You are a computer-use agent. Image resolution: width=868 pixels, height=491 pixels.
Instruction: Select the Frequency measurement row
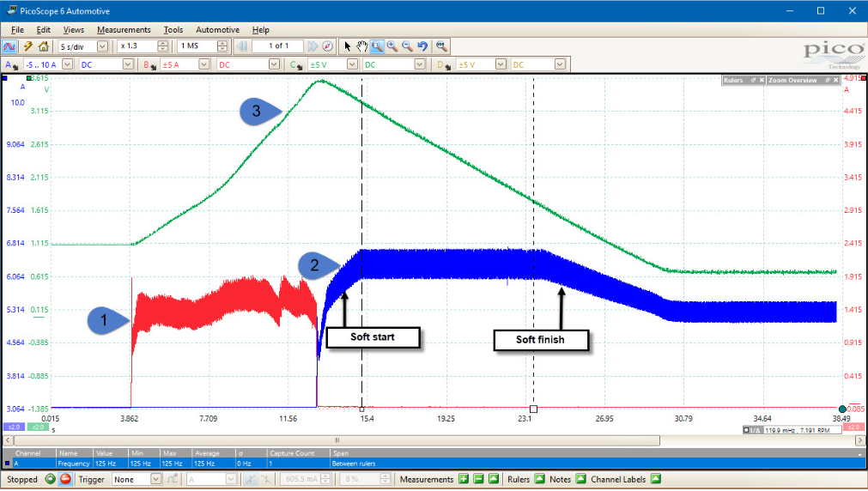(434, 464)
